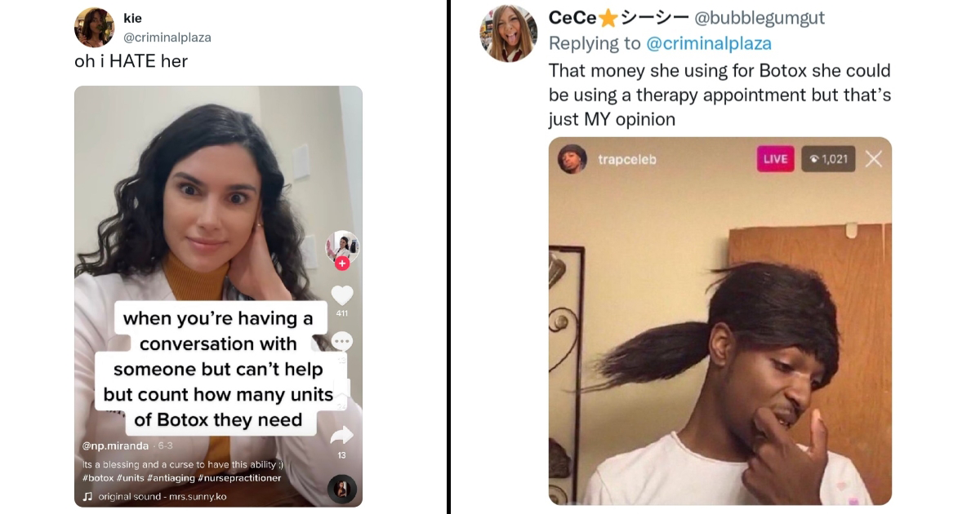Open trapceleb's live profile avatar
The image size is (980, 514).
tap(572, 159)
